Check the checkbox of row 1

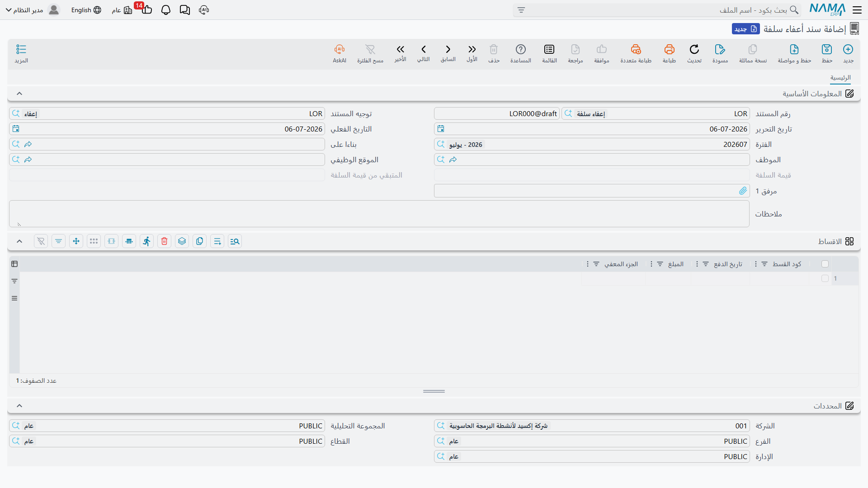(x=825, y=278)
